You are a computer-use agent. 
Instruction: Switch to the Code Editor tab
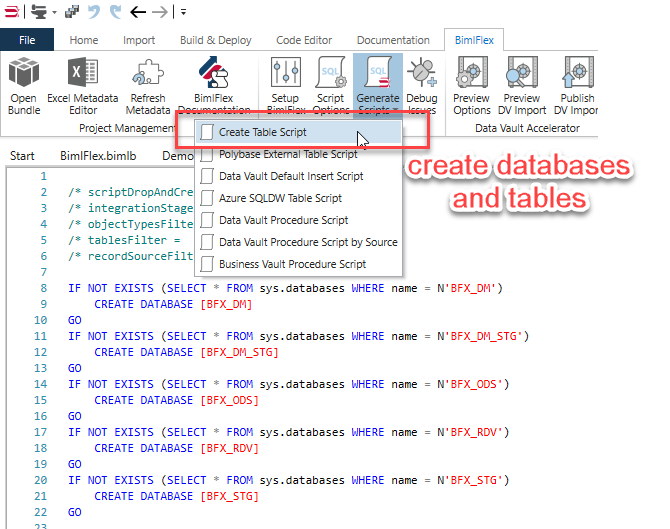pos(304,40)
